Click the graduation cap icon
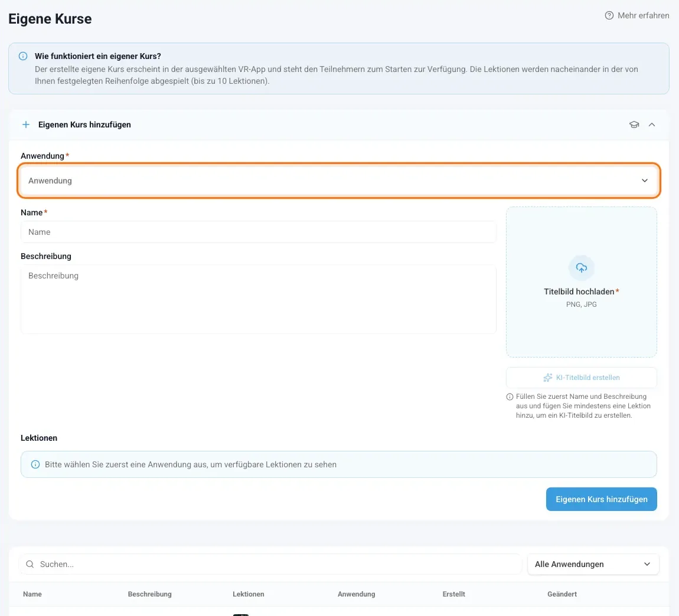679x616 pixels. (634, 124)
